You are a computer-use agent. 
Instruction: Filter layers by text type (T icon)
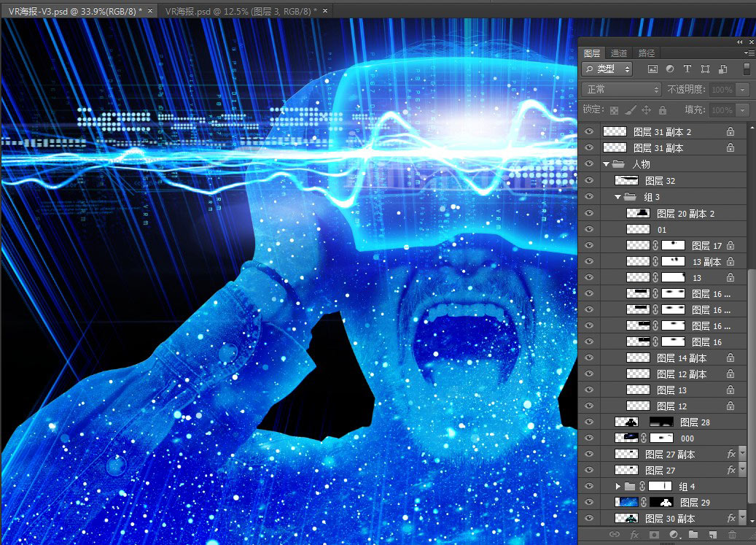[x=687, y=69]
